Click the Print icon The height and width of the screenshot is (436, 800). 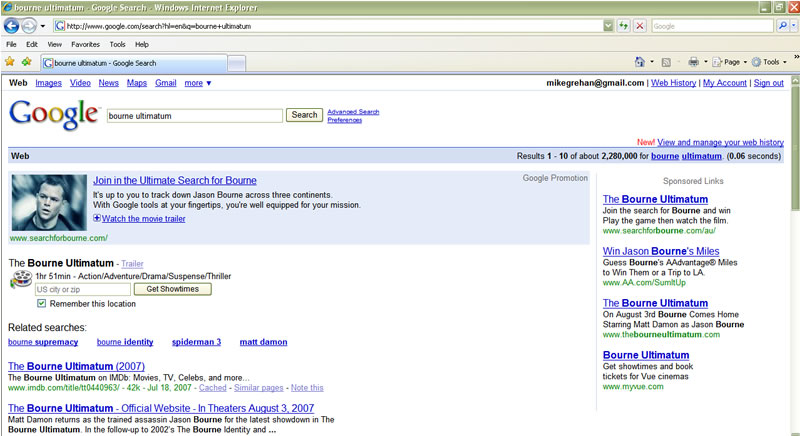(693, 62)
